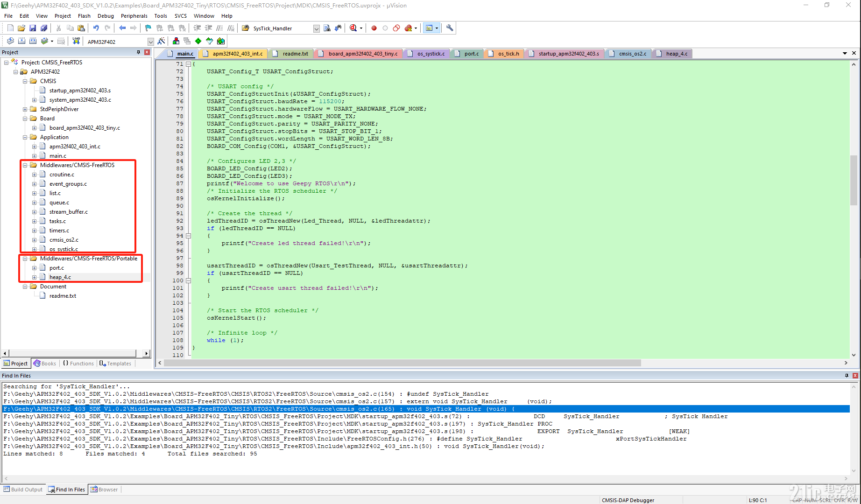Click the Build target icon
Viewport: 861px width, 504px height.
21,41
